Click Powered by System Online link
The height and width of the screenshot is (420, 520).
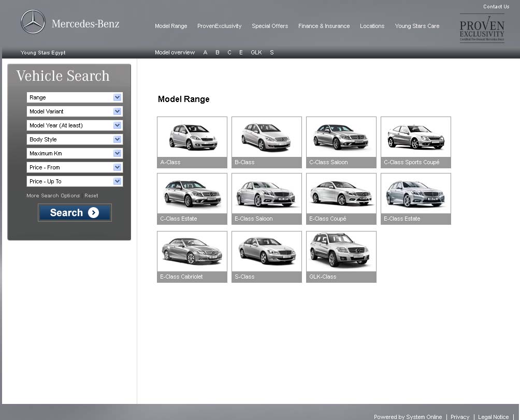408,417
